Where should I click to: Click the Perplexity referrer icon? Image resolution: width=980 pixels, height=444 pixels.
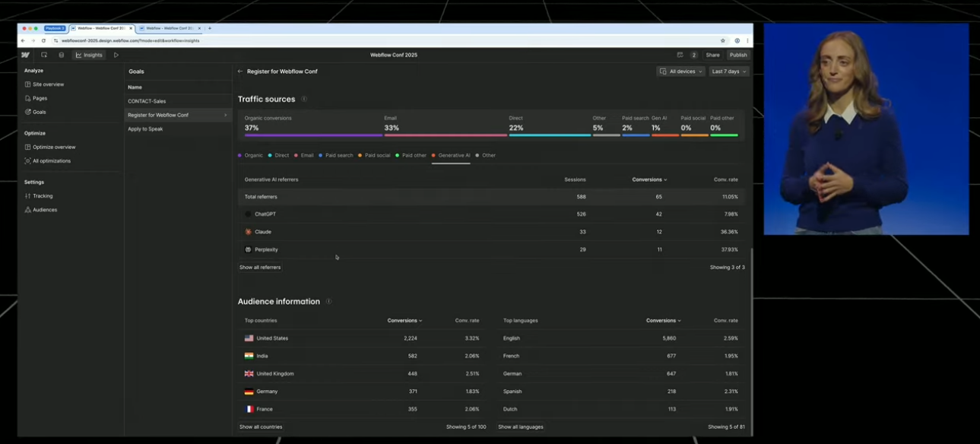248,249
